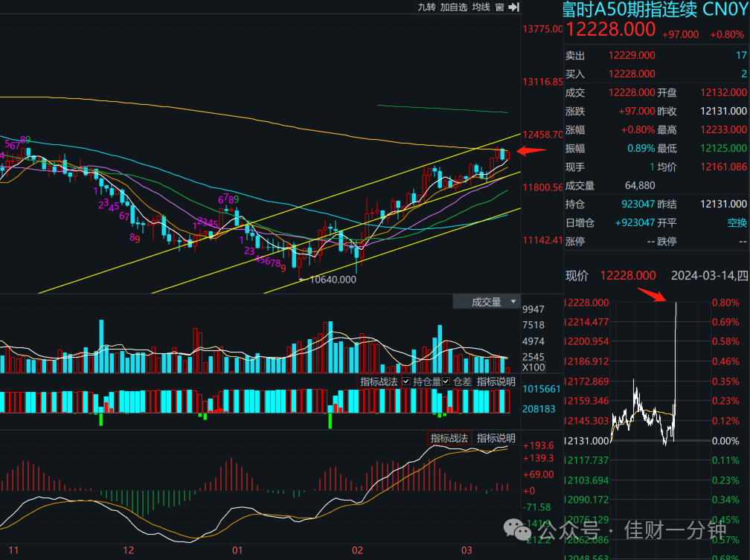Click the 10640.000 low price label
This screenshot has height=560, width=750.
point(333,280)
